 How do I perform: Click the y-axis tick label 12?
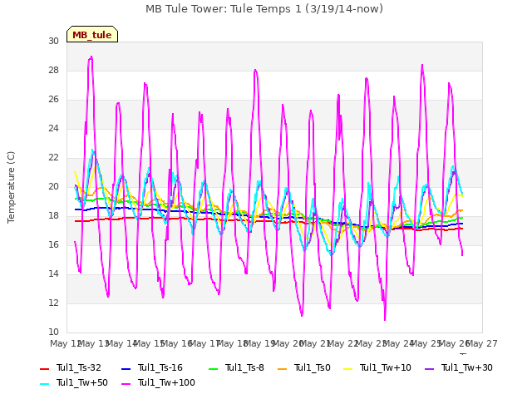click(x=53, y=303)
